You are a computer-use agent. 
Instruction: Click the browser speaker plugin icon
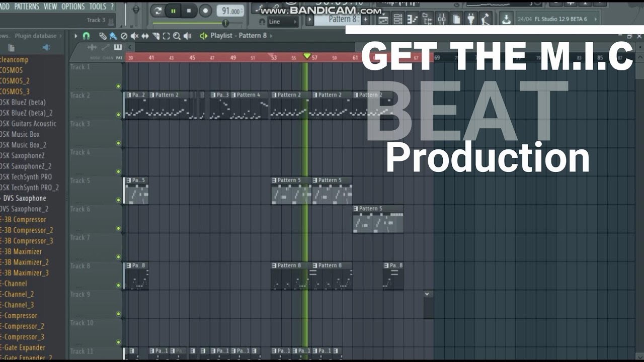46,48
